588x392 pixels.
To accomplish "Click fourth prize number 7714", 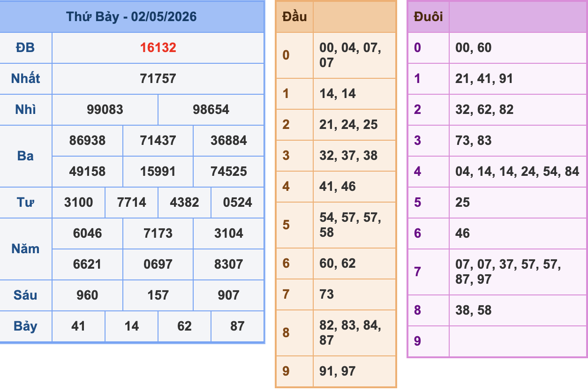I will [132, 203].
